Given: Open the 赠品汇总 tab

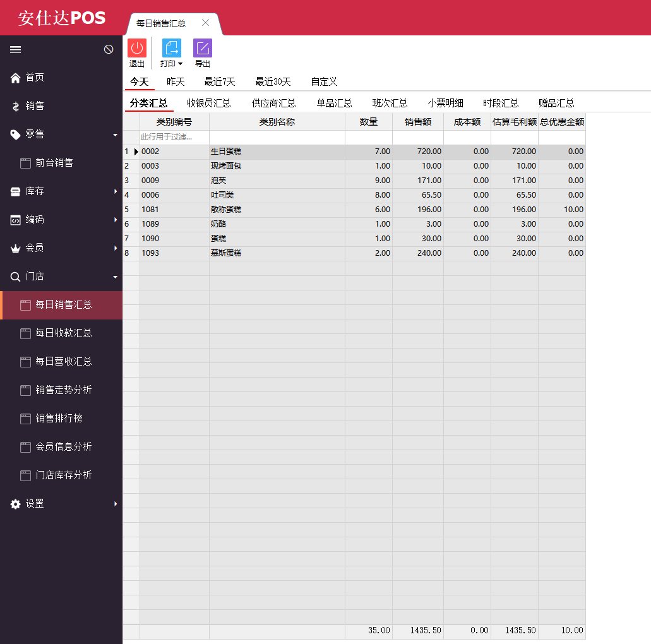Looking at the screenshot, I should pos(556,103).
